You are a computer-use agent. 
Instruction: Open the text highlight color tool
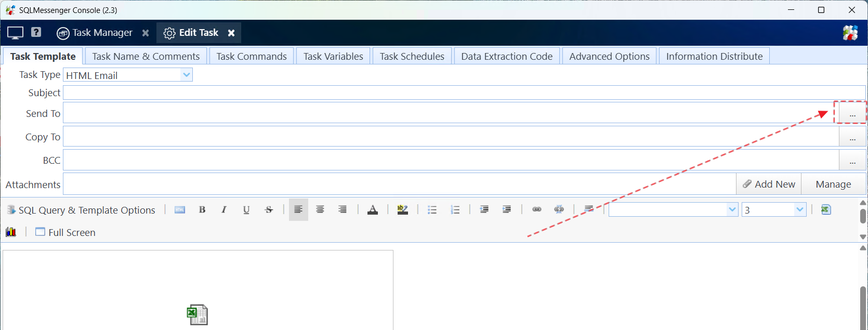pos(402,209)
